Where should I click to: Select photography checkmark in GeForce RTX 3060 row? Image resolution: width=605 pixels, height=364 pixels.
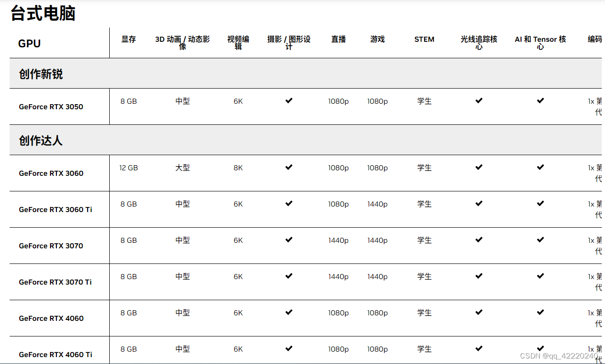click(x=289, y=167)
